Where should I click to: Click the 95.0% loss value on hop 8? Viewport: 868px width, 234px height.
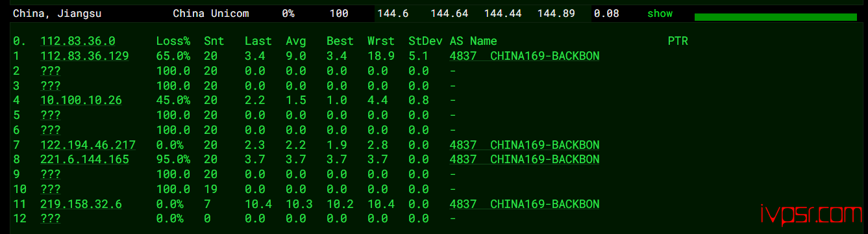click(173, 159)
